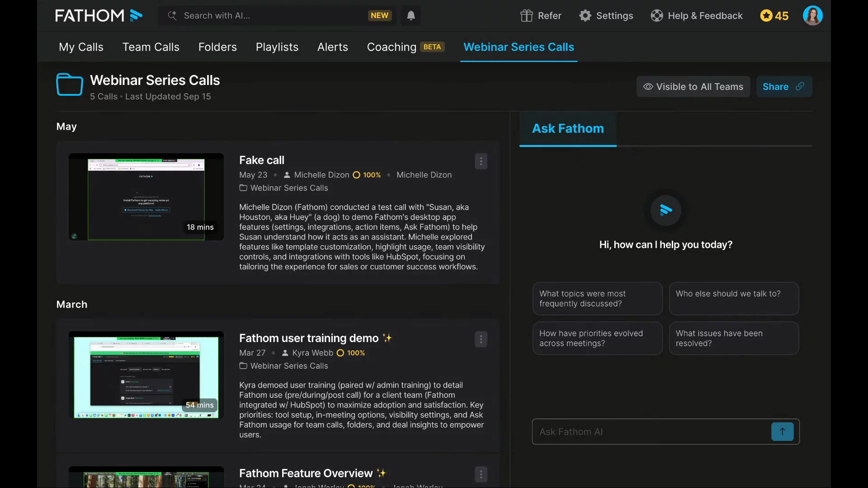Open three-dot menu for Fathom Feature Overview
868x488 pixels.
click(481, 474)
